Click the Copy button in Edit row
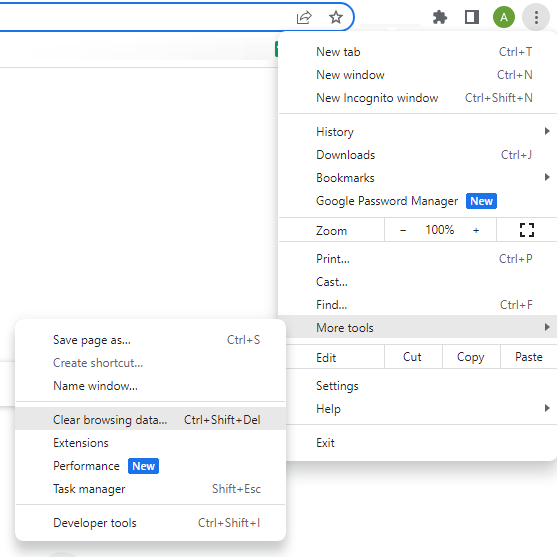 click(471, 357)
